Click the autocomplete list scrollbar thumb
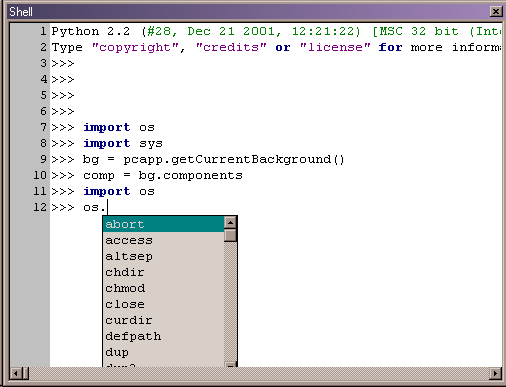 point(230,235)
